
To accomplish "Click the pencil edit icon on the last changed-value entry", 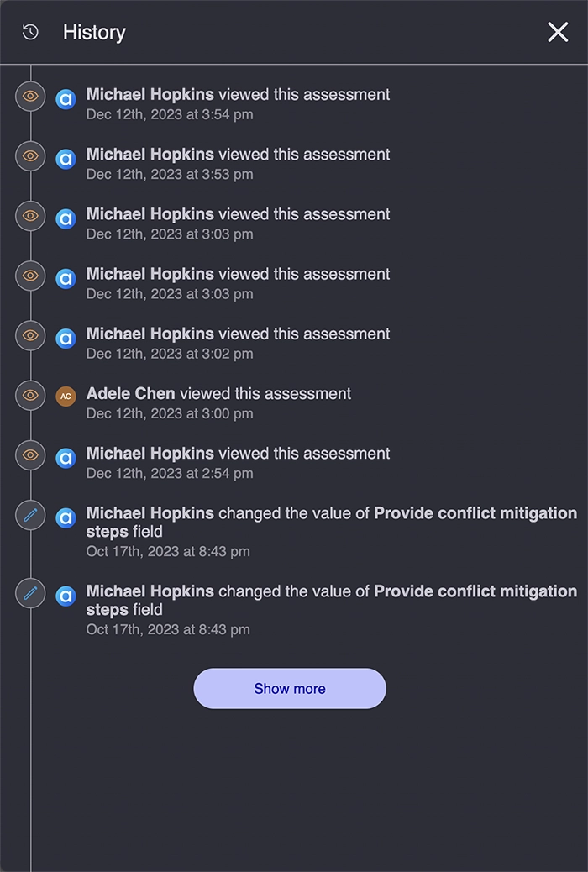I will (x=30, y=593).
